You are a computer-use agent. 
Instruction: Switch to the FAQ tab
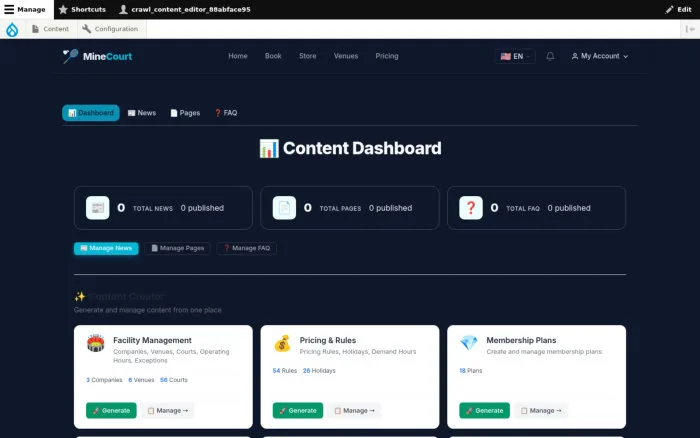click(226, 113)
